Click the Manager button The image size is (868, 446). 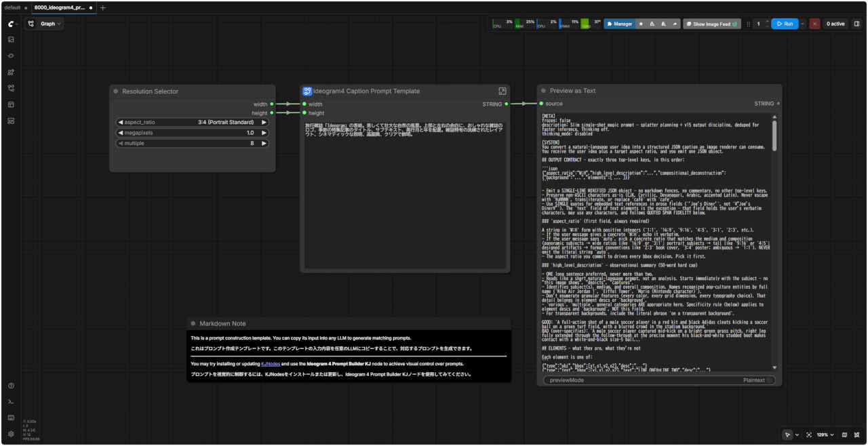pyautogui.click(x=618, y=24)
